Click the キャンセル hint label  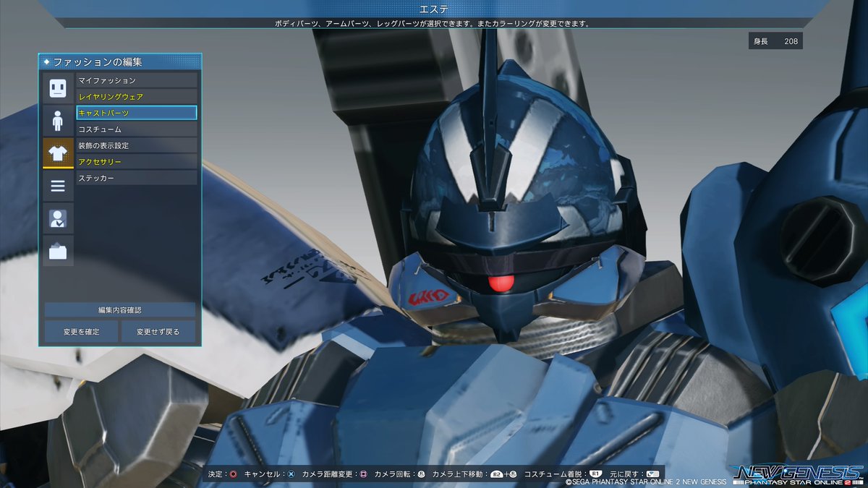tap(262, 474)
